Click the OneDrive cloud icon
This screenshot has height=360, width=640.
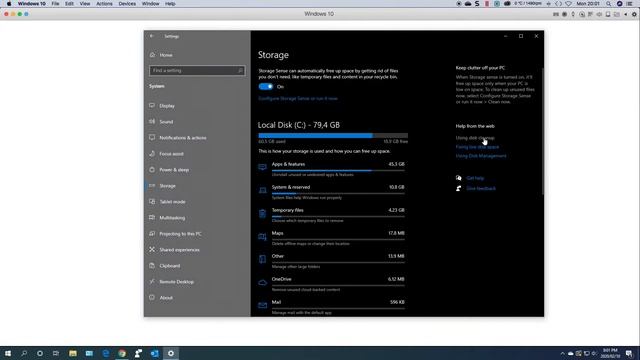pyautogui.click(x=262, y=282)
